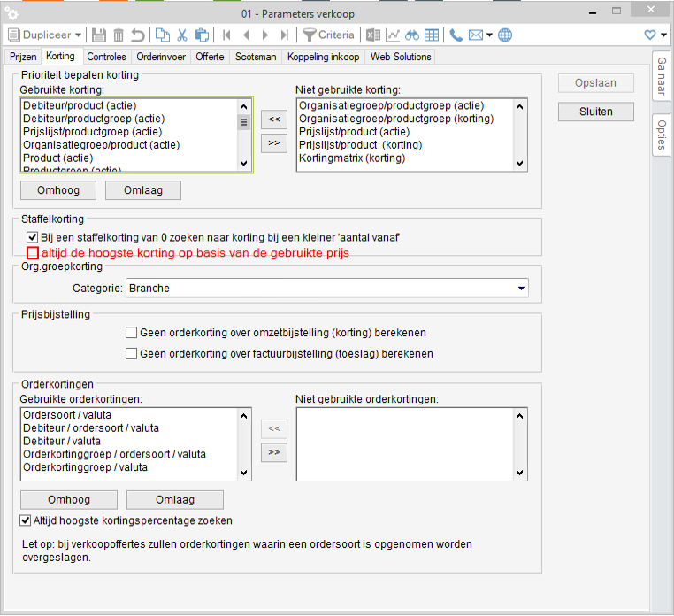Open the email dropdown arrow
This screenshot has width=674, height=616.
pos(489,35)
